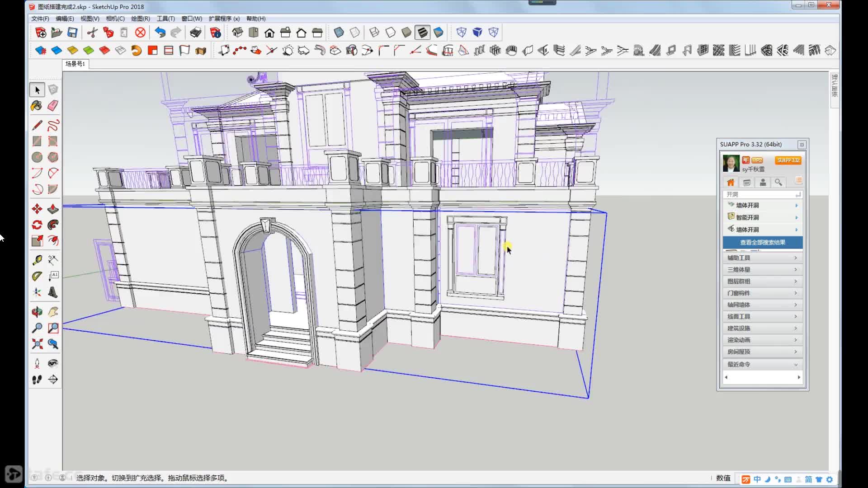Expand 门窗构件 category
This screenshot has width=868, height=488.
(x=763, y=293)
